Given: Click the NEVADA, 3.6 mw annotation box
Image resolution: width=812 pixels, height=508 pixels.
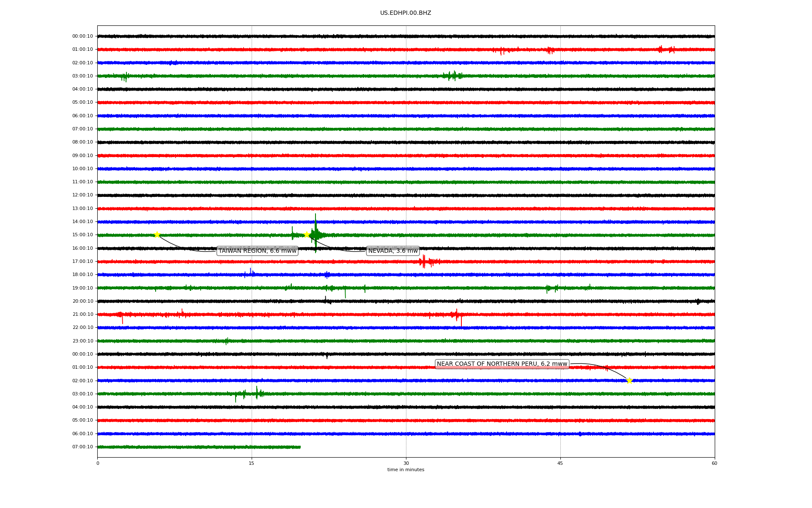Looking at the screenshot, I should 393,251.
